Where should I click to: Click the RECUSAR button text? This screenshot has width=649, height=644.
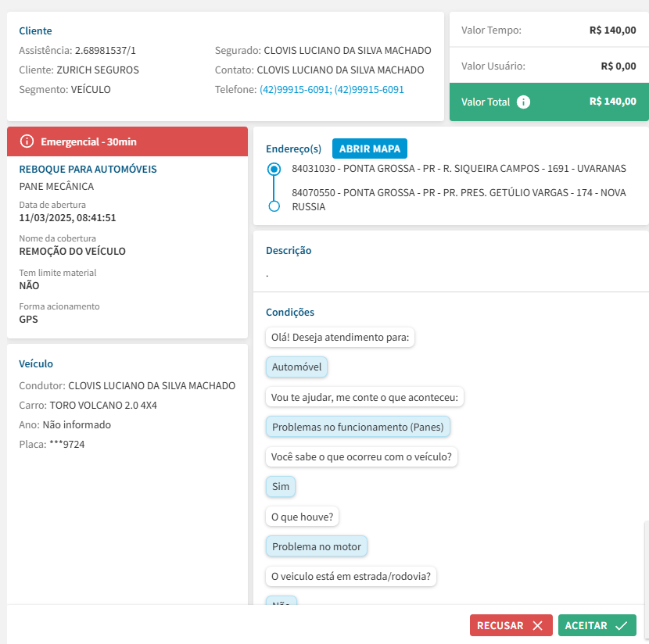[x=500, y=625]
